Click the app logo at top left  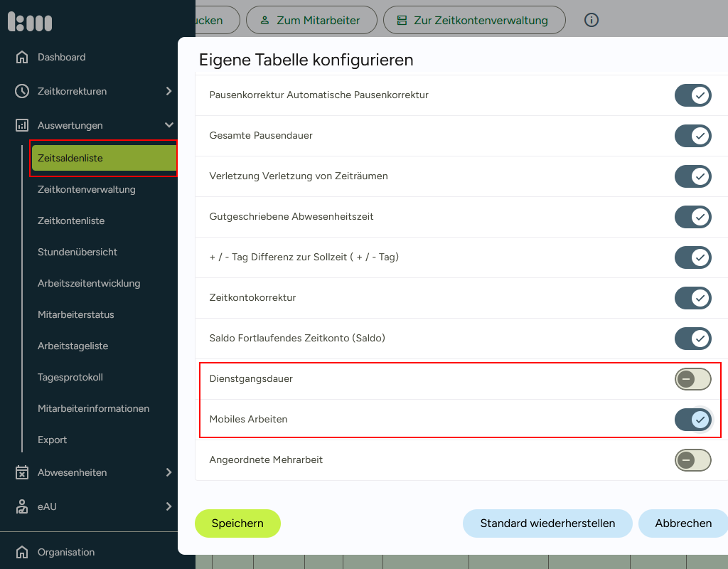coord(30,21)
